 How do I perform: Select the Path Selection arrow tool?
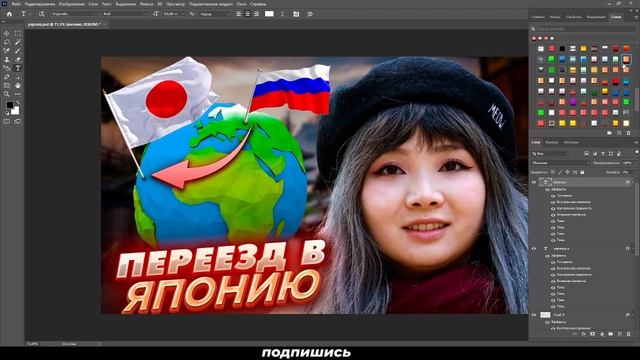[x=18, y=77]
